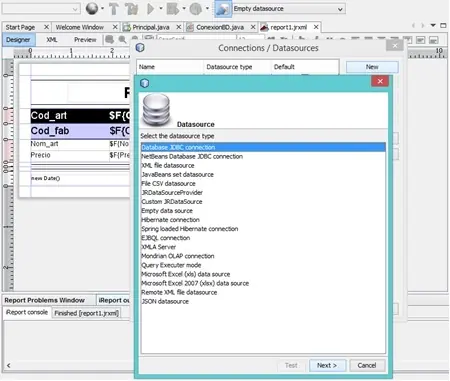
Task: Select the report1.jrxml tab
Action: click(288, 27)
